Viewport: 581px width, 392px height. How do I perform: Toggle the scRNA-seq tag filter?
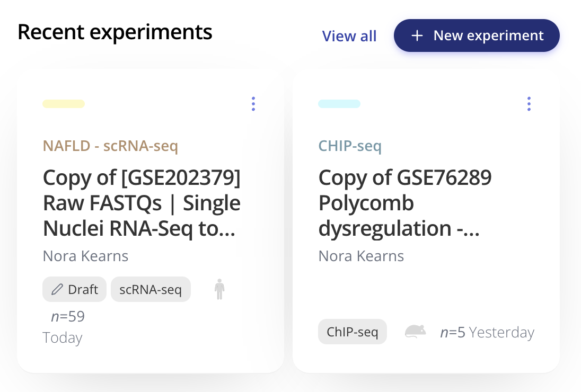[151, 289]
